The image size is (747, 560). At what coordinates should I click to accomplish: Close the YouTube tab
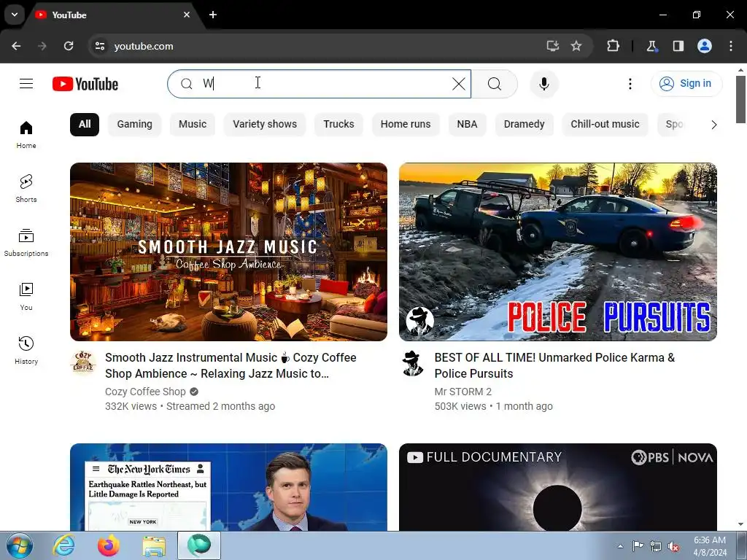click(187, 15)
